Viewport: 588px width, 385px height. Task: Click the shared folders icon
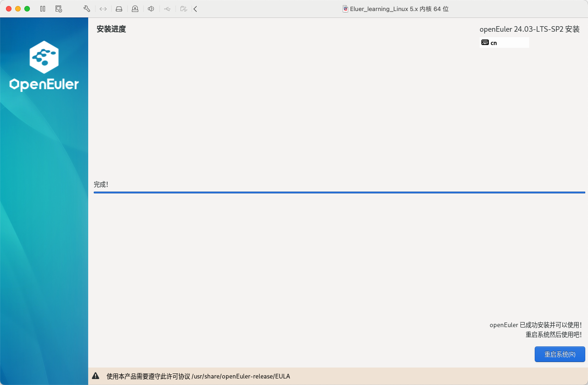[183, 9]
